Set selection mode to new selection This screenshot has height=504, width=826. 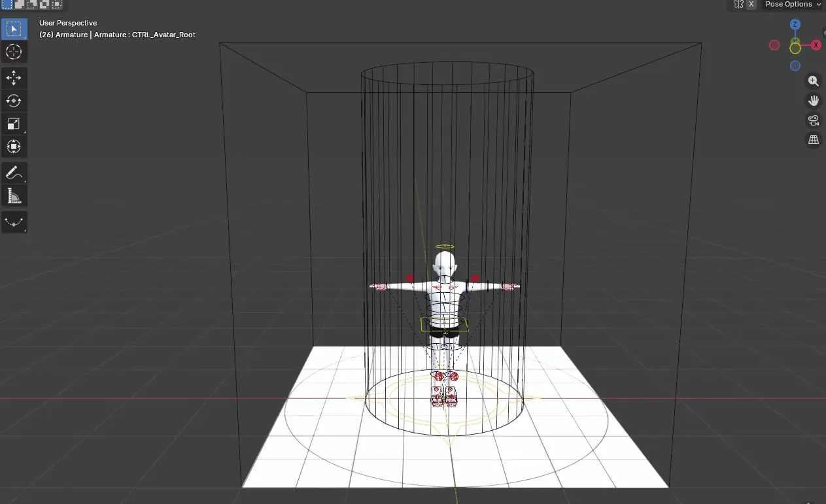pos(7,4)
